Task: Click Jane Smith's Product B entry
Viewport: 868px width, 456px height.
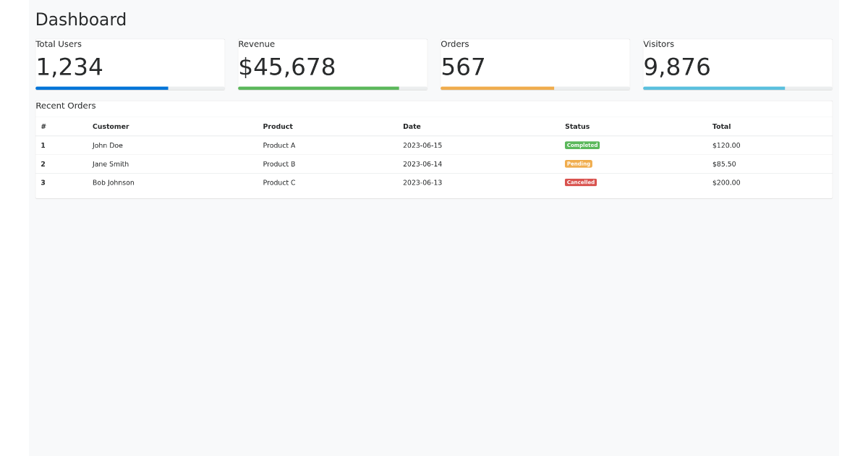Action: click(x=279, y=164)
